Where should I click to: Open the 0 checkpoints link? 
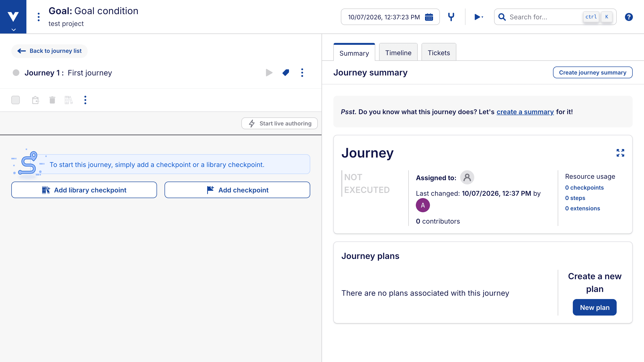click(x=584, y=188)
